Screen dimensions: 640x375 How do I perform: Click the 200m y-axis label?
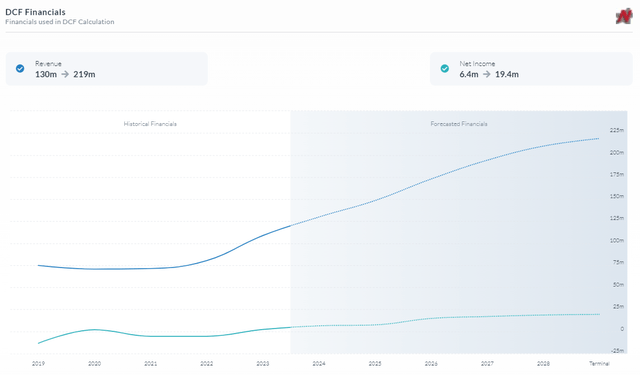click(x=617, y=153)
